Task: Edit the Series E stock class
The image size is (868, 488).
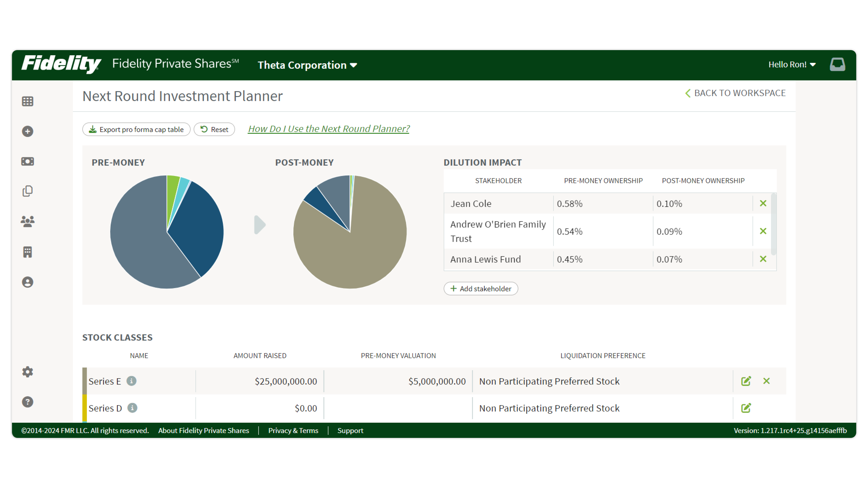Action: (x=746, y=381)
